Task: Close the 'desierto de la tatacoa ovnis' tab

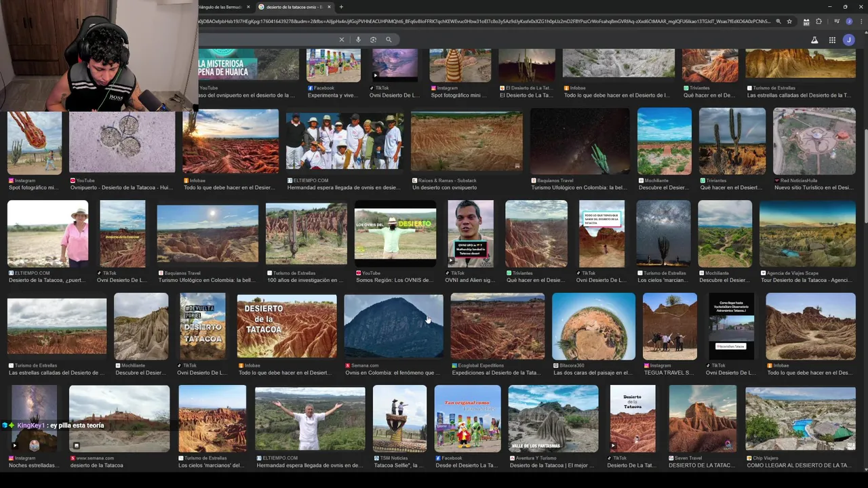Action: click(329, 7)
